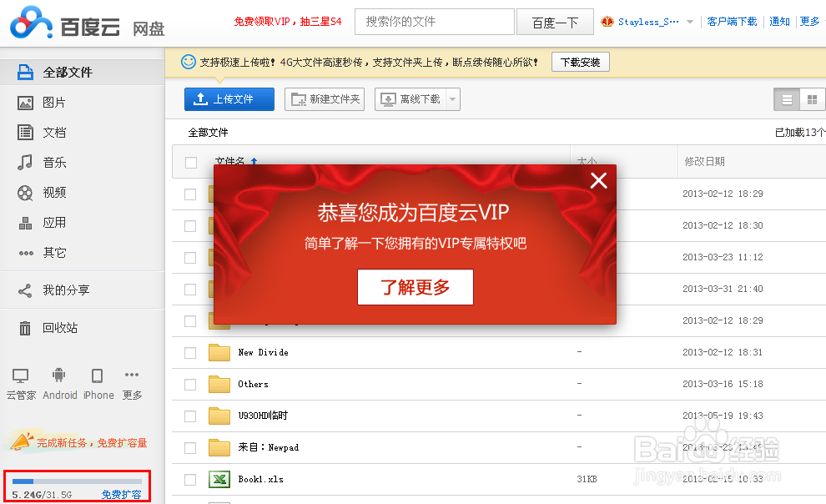This screenshot has width=826, height=504.
Task: Open 全部文件 in the sidebar
Action: point(82,72)
